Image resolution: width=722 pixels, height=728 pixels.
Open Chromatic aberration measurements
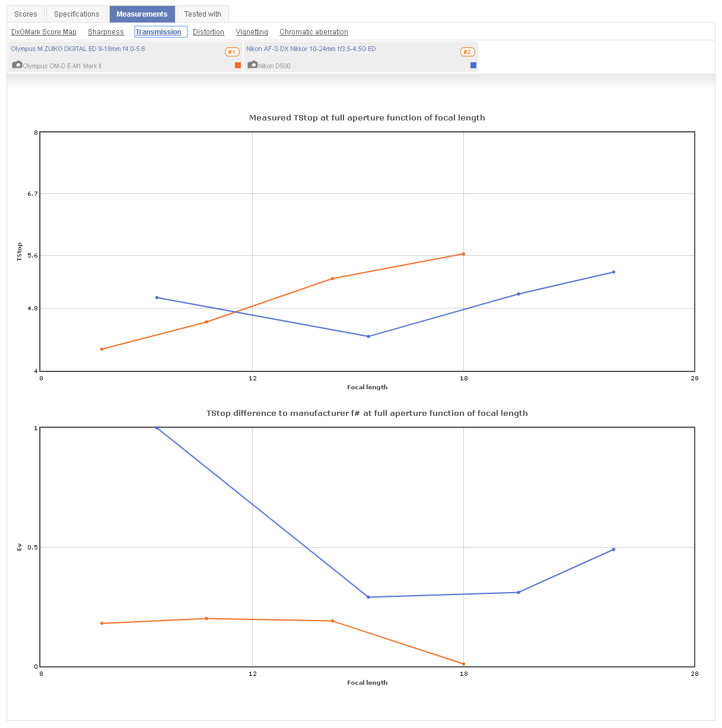pos(313,32)
